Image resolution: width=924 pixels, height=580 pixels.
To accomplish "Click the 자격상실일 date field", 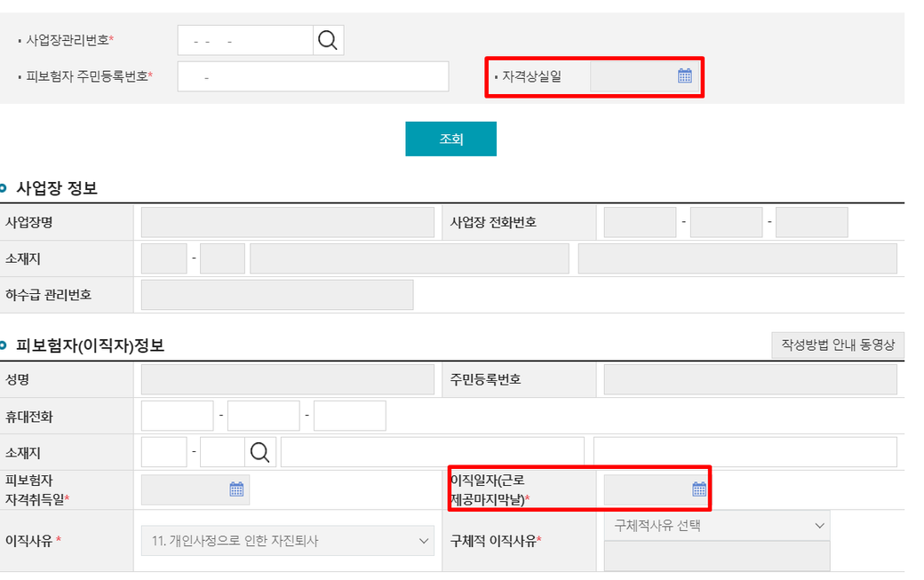I will pyautogui.click(x=632, y=76).
